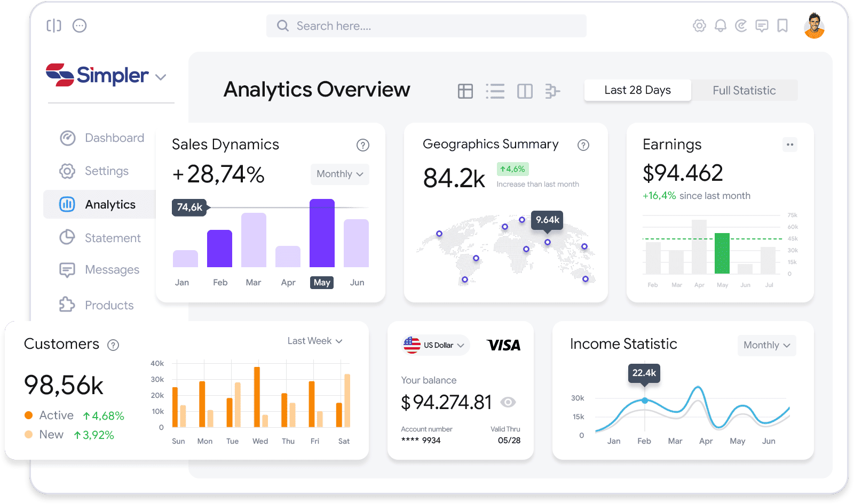Open the chat messages icon in header
The width and height of the screenshot is (854, 504).
click(762, 26)
